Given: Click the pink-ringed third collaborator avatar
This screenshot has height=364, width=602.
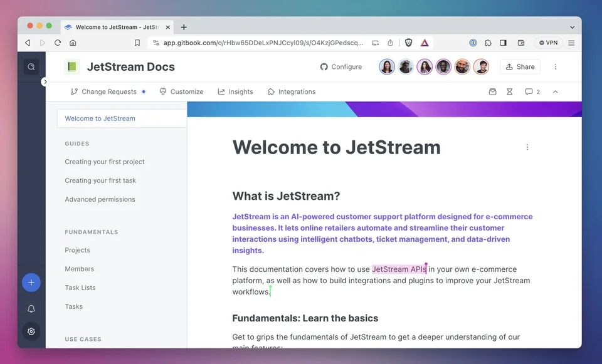Looking at the screenshot, I should (x=425, y=67).
